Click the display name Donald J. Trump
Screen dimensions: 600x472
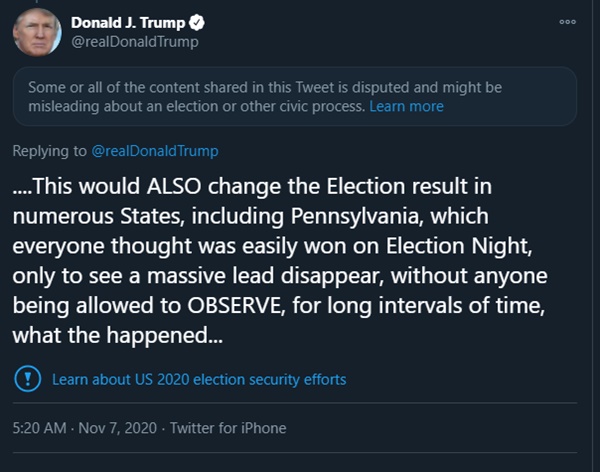pyautogui.click(x=128, y=22)
